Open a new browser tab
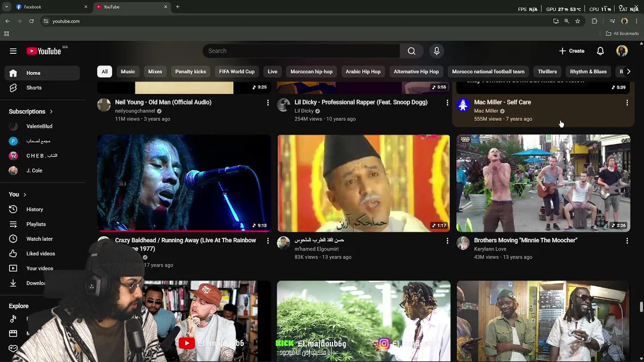Screen dimensions: 644x362 coord(178,7)
